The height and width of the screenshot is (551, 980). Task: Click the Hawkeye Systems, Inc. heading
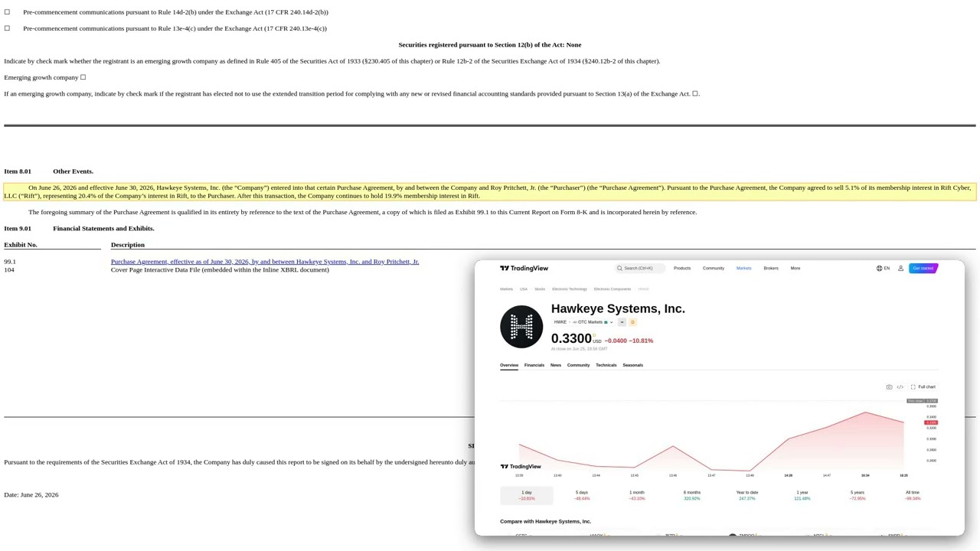(x=618, y=308)
